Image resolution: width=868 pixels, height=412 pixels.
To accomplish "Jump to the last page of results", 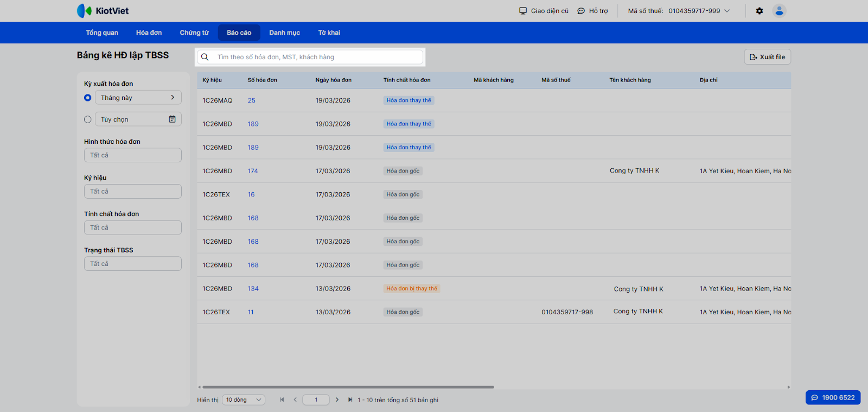I will 350,400.
